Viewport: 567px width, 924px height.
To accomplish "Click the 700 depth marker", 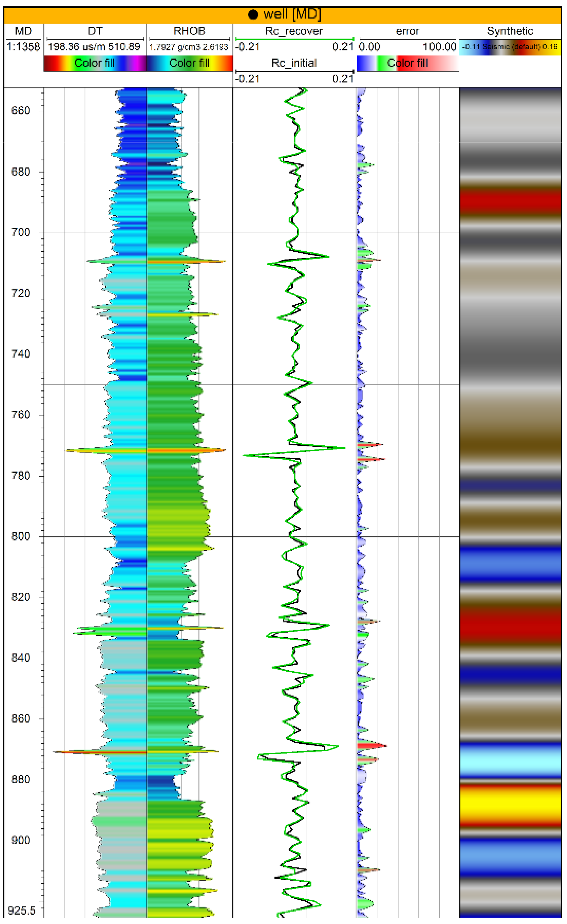I will point(21,232).
